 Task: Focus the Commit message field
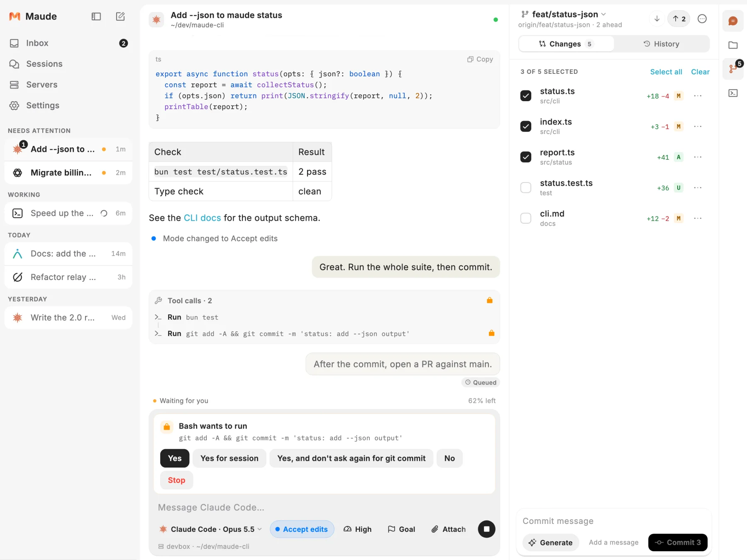(614, 521)
